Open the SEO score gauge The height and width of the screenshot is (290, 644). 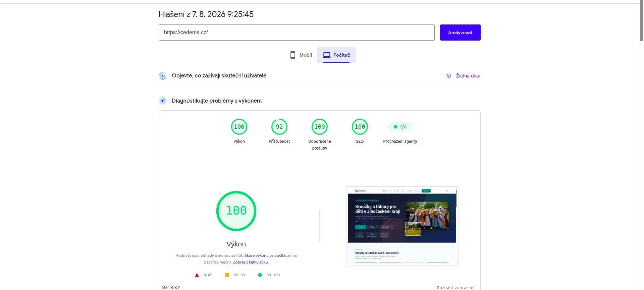(360, 127)
